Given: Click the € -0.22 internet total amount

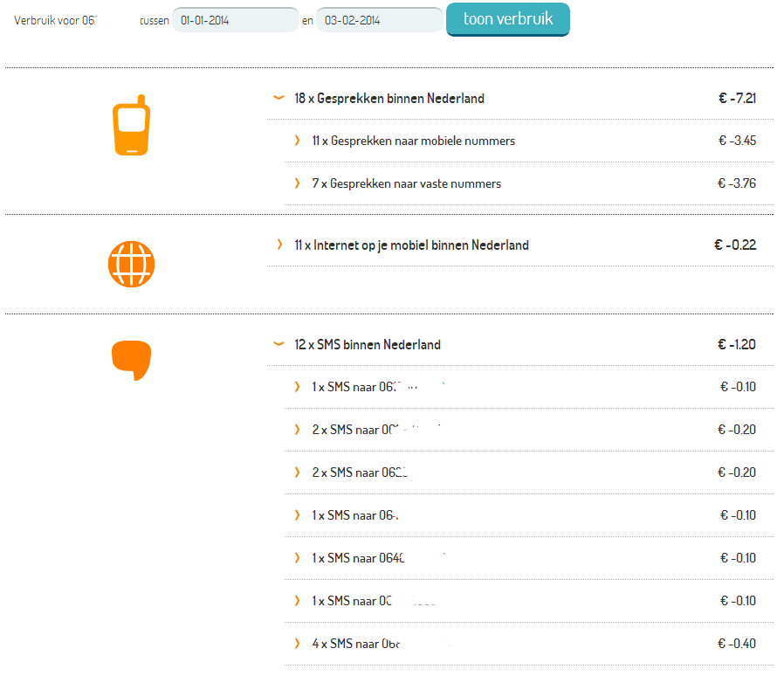Looking at the screenshot, I should 735,245.
